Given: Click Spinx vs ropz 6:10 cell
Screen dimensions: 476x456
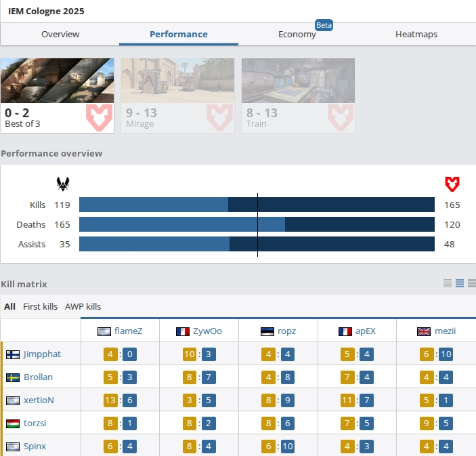Looking at the screenshot, I should pos(278,447).
